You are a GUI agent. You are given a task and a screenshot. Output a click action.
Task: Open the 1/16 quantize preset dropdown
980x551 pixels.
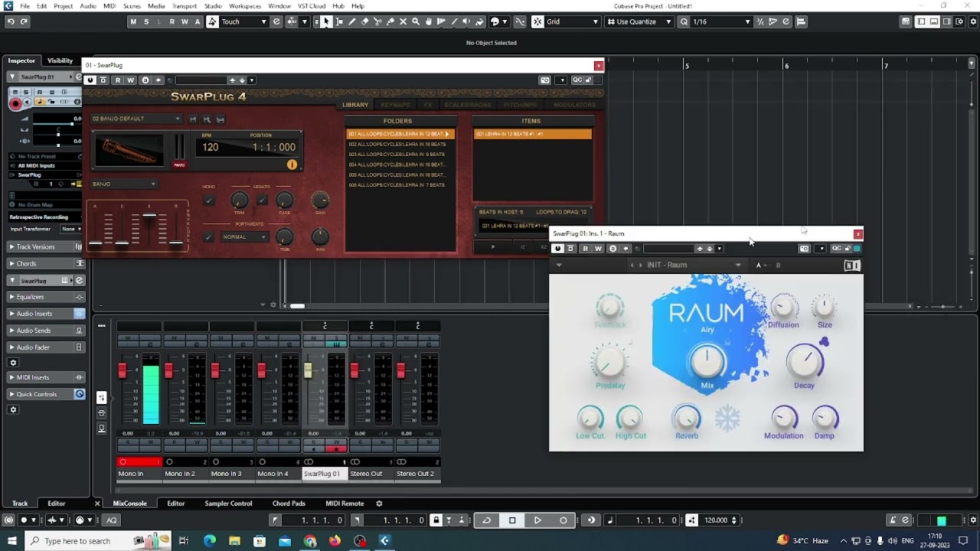tap(722, 21)
